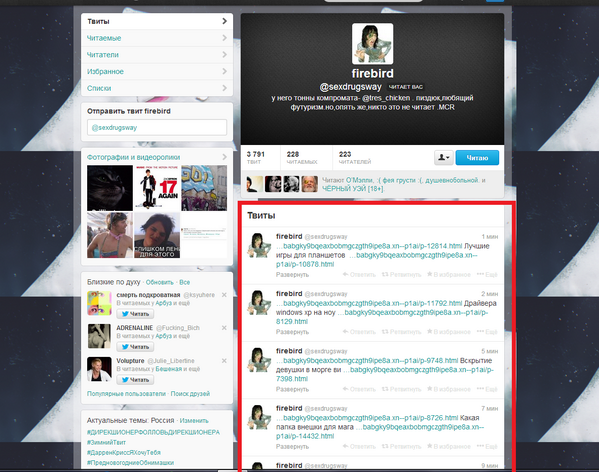Open the 17 Again poster thumbnail
The width and height of the screenshot is (599, 472).
click(157, 188)
